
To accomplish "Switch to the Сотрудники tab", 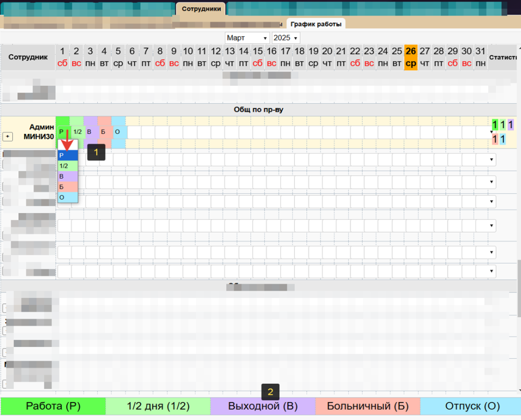I will (x=201, y=9).
